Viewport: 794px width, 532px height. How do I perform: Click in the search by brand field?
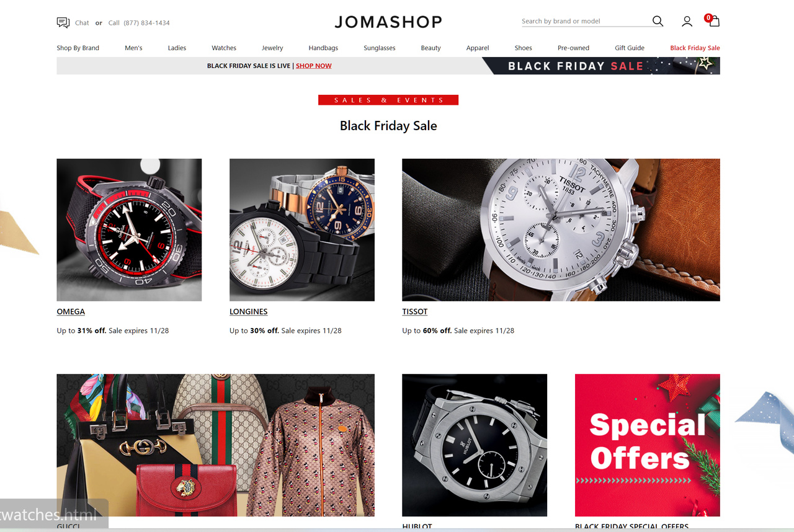click(586, 21)
